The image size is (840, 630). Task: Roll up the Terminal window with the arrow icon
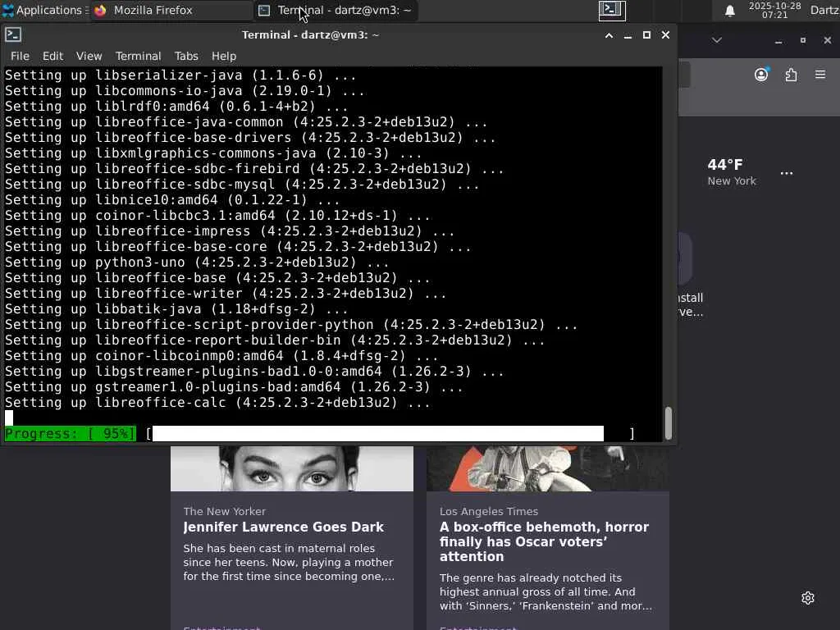coord(609,35)
